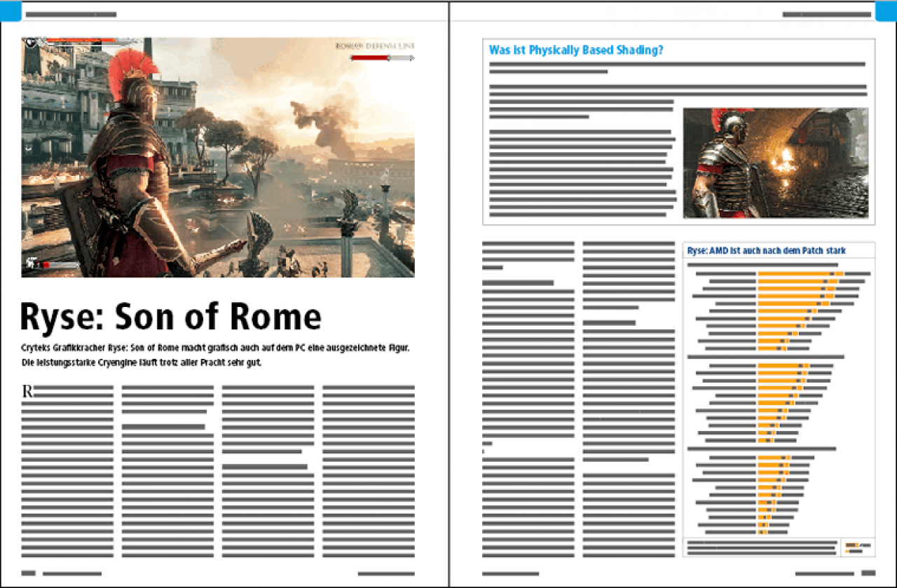Viewport: 897px width, 588px height.
Task: Click the drop cap "R" starting the article
Action: click(27, 391)
